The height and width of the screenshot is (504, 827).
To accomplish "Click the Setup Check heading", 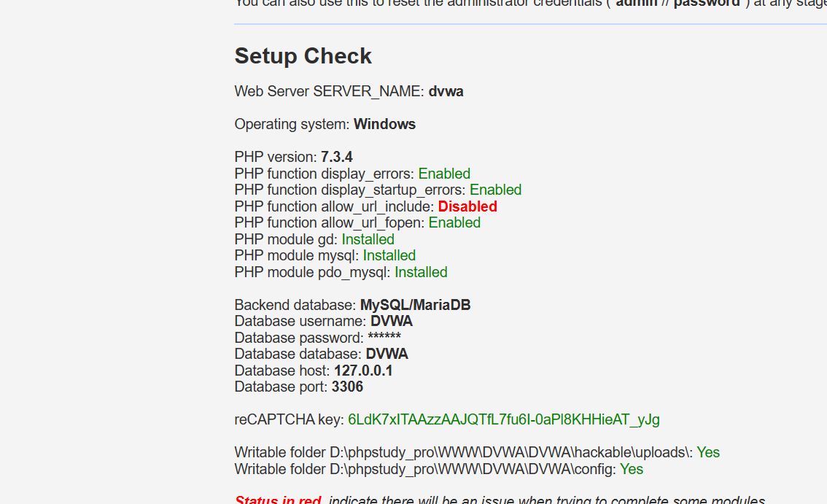I will [303, 56].
